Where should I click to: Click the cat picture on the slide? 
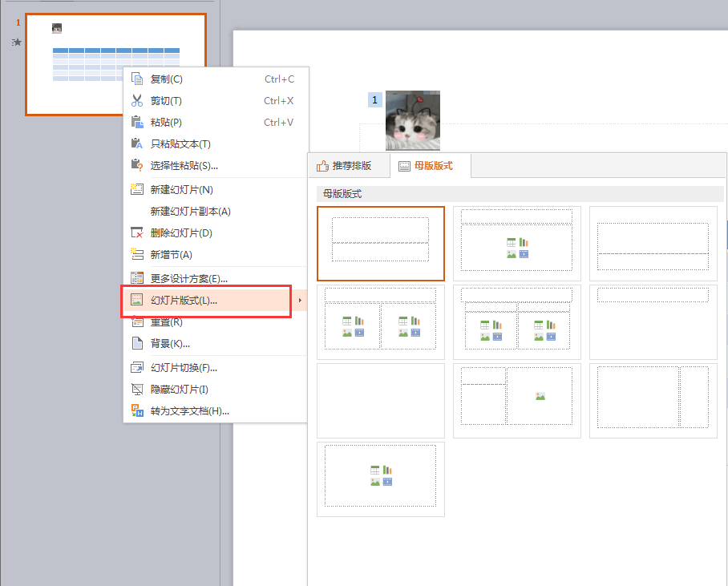pyautogui.click(x=413, y=120)
